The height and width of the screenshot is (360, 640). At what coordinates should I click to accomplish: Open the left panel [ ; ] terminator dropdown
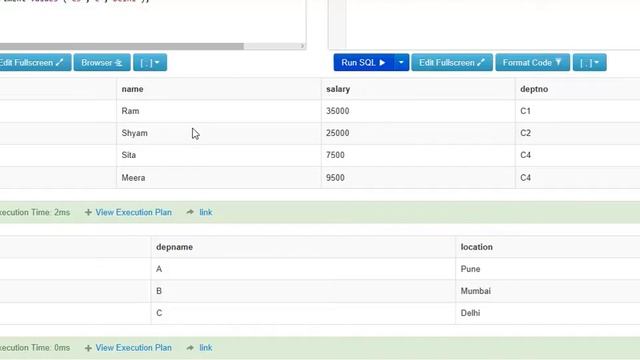point(150,62)
